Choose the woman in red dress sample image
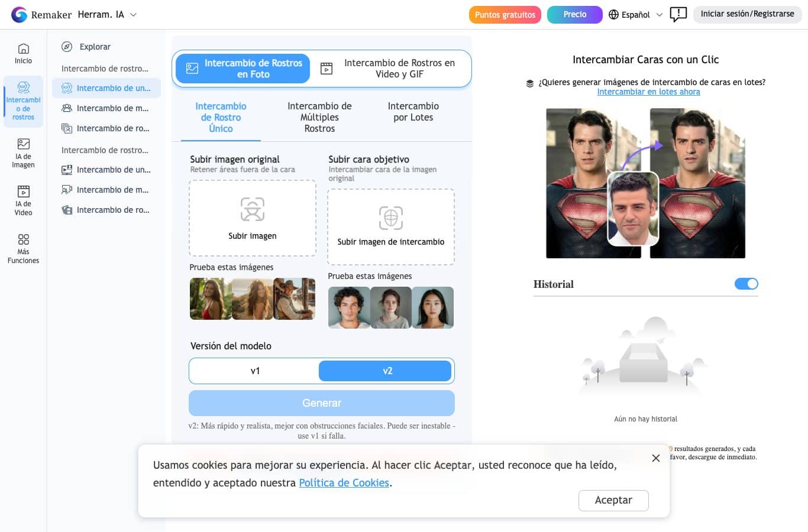 pyautogui.click(x=211, y=299)
